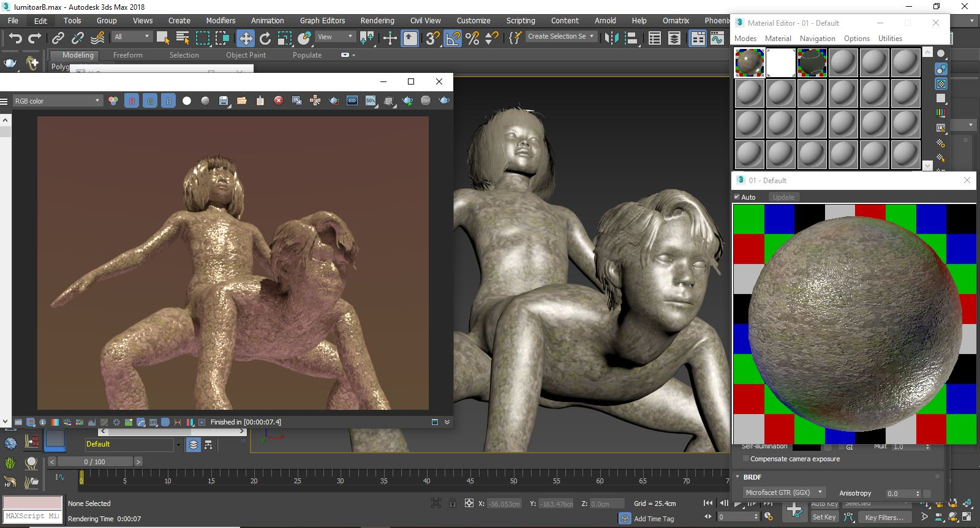Open image with the folder icon in render window
980x528 pixels.
point(242,100)
